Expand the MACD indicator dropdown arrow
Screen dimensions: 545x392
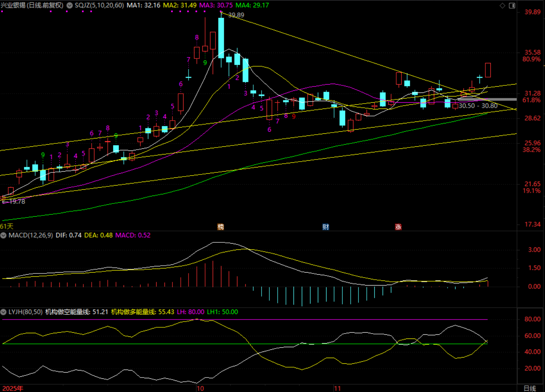(4, 235)
